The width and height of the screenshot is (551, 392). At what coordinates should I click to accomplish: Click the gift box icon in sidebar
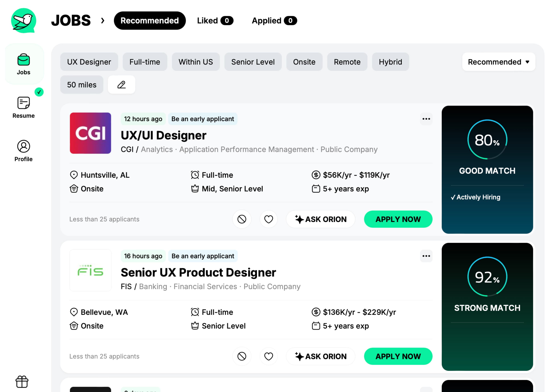[22, 382]
